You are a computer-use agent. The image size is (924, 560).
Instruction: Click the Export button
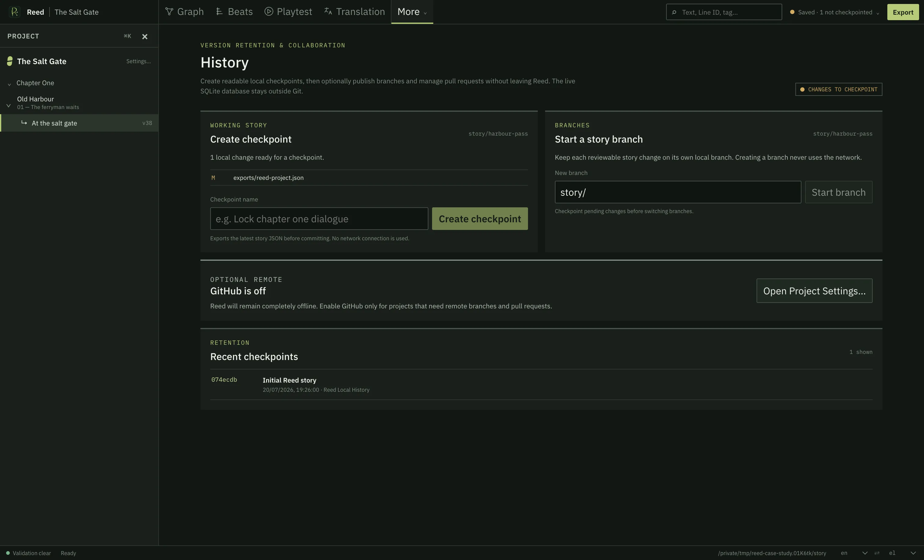click(903, 12)
